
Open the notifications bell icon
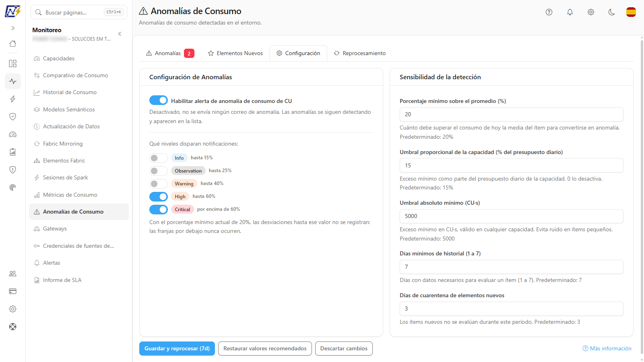(570, 12)
